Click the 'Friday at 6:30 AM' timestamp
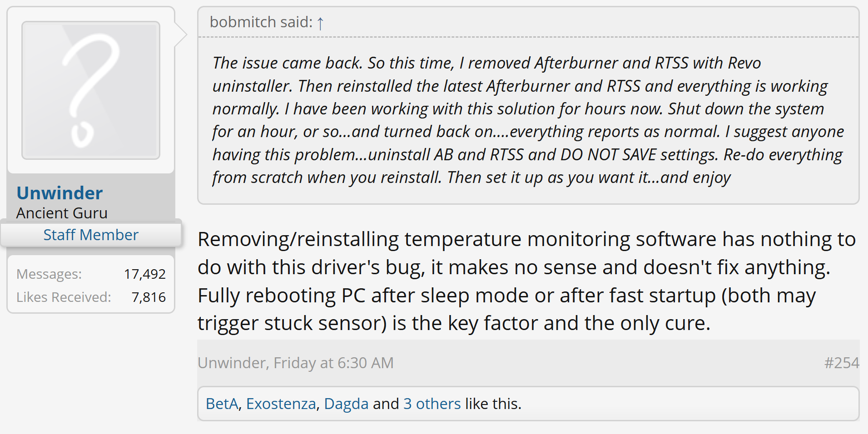 pyautogui.click(x=333, y=363)
